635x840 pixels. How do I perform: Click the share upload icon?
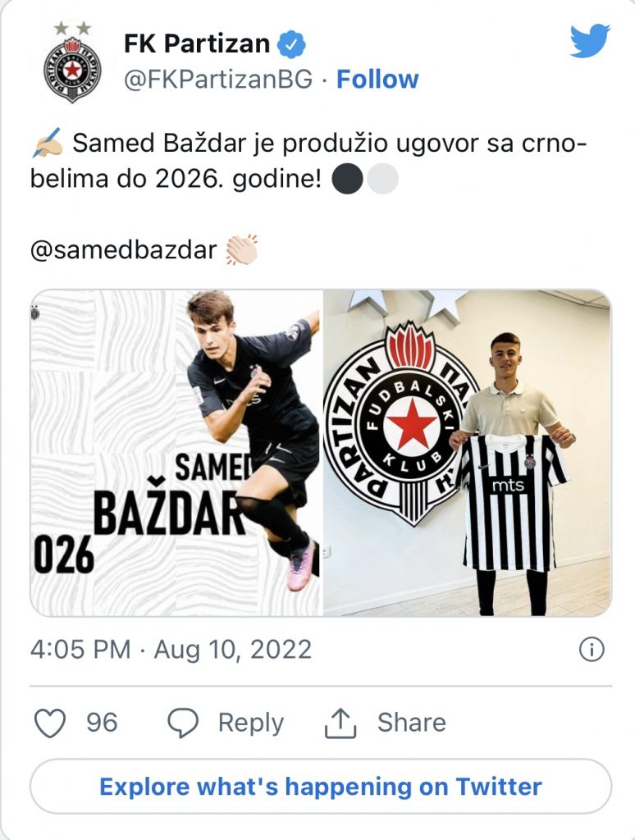point(340,723)
